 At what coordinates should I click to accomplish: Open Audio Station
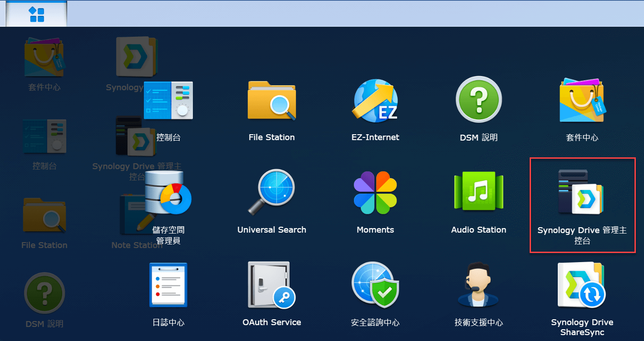coord(479,203)
